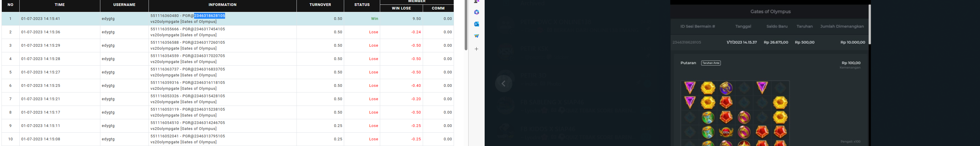
Task: Click the Rp 100,00 Kemenangan value
Action: pyautogui.click(x=851, y=63)
